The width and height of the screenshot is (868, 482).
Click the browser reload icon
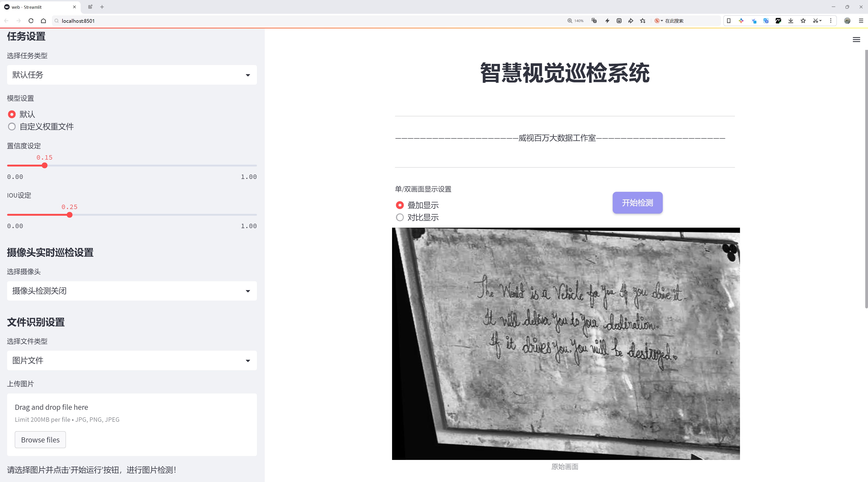(x=31, y=21)
